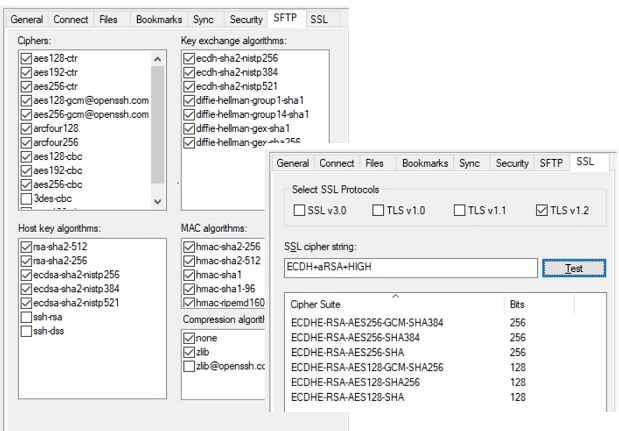Enable the ssh-dss host key algorithm
619x431 pixels.
point(26,331)
